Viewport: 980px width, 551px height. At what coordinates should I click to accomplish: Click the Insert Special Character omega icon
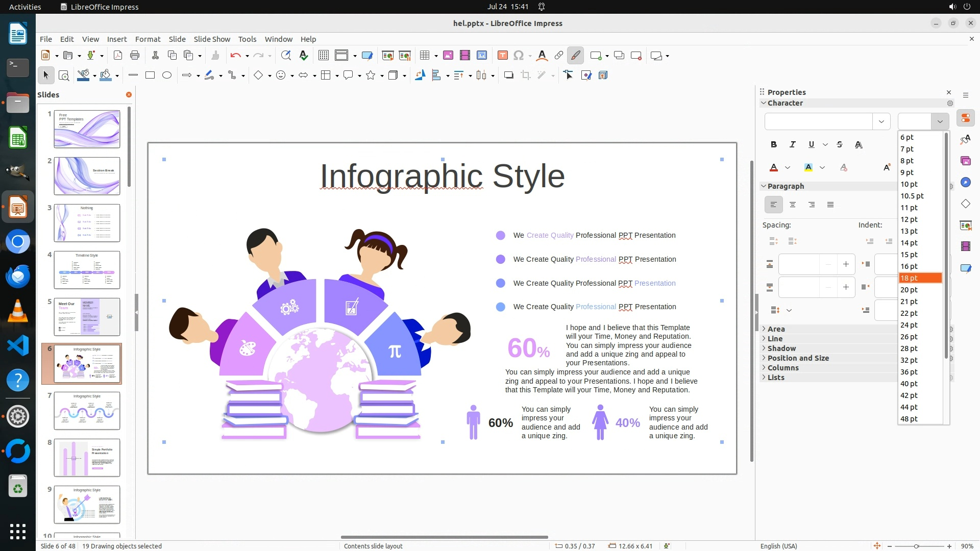519,56
